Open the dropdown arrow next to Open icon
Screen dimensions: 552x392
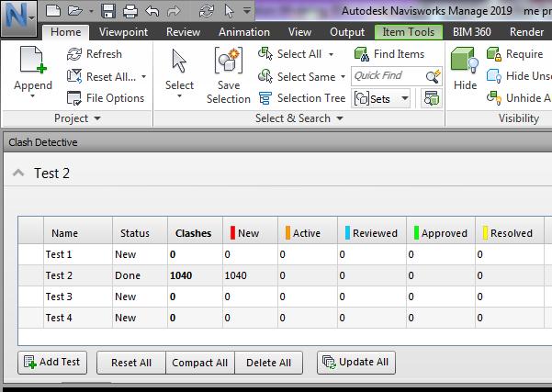click(x=91, y=11)
